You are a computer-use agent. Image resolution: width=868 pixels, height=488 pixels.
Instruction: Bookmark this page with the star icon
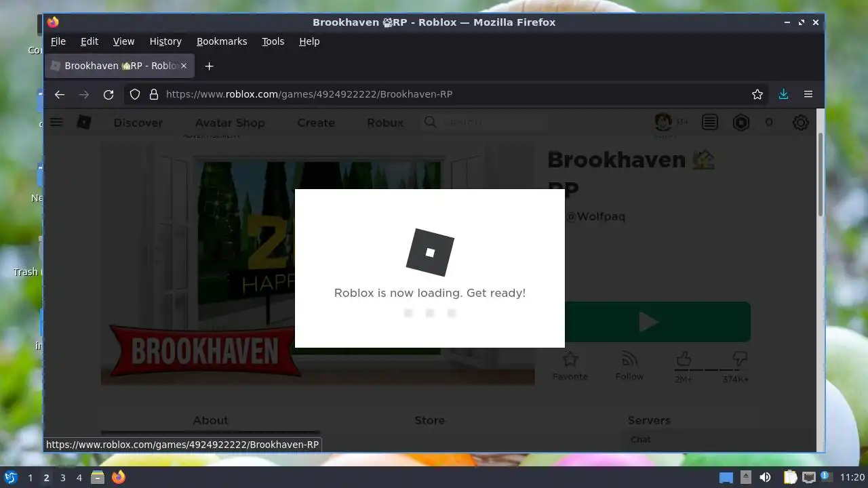pos(757,94)
